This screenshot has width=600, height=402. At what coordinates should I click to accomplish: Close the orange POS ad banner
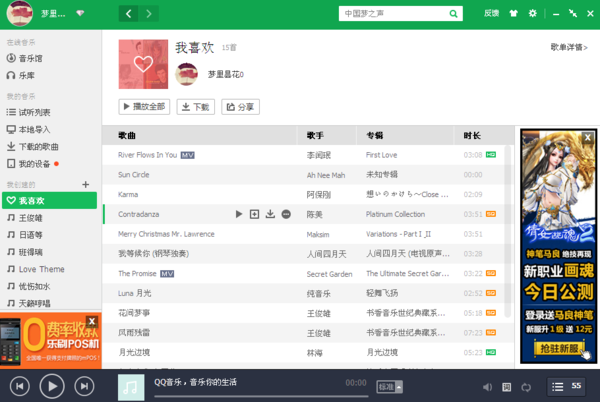[92, 321]
